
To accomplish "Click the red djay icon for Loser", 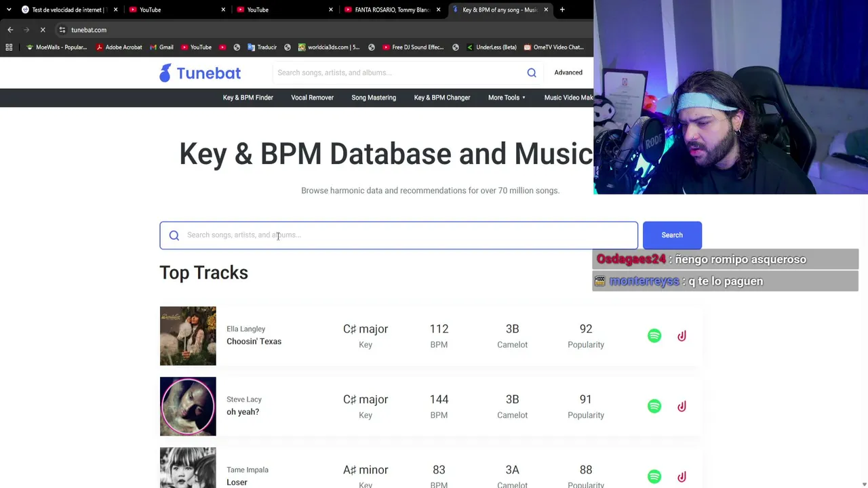I will pos(682,477).
